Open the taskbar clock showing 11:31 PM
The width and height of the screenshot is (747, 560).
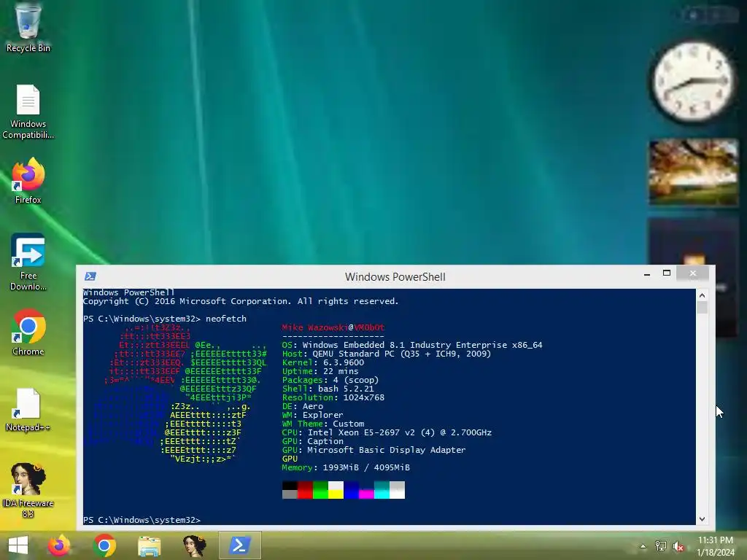716,546
